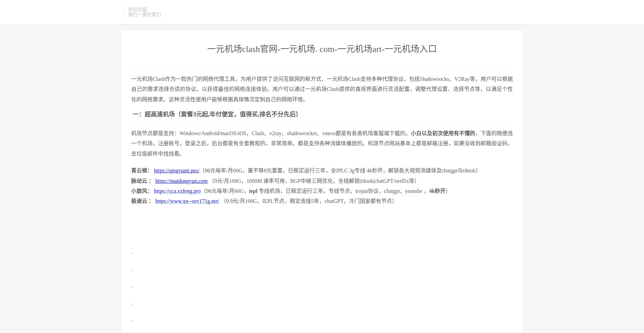This screenshot has width=644, height=333.
Task: Open the qingyunti.pro link
Action: tap(176, 171)
